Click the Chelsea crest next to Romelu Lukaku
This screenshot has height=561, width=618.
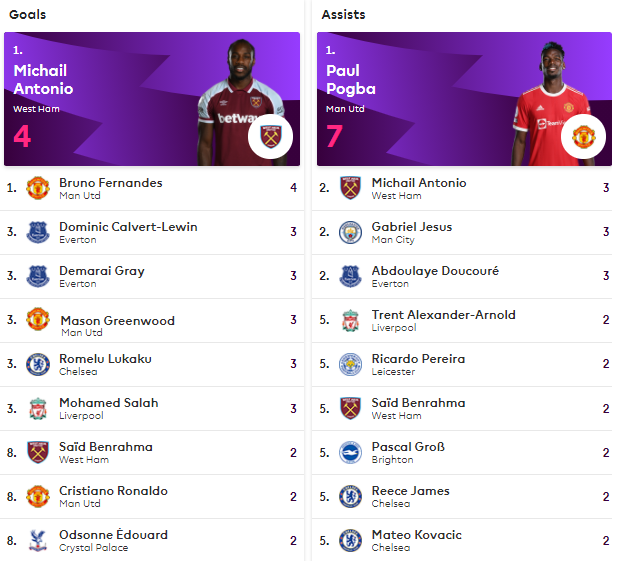coord(38,364)
